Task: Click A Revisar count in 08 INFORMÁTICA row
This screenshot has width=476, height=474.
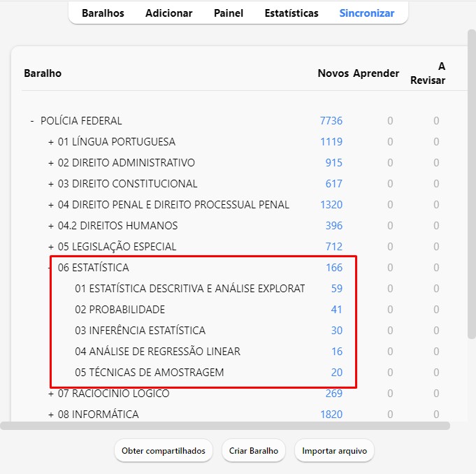Action: click(x=436, y=415)
